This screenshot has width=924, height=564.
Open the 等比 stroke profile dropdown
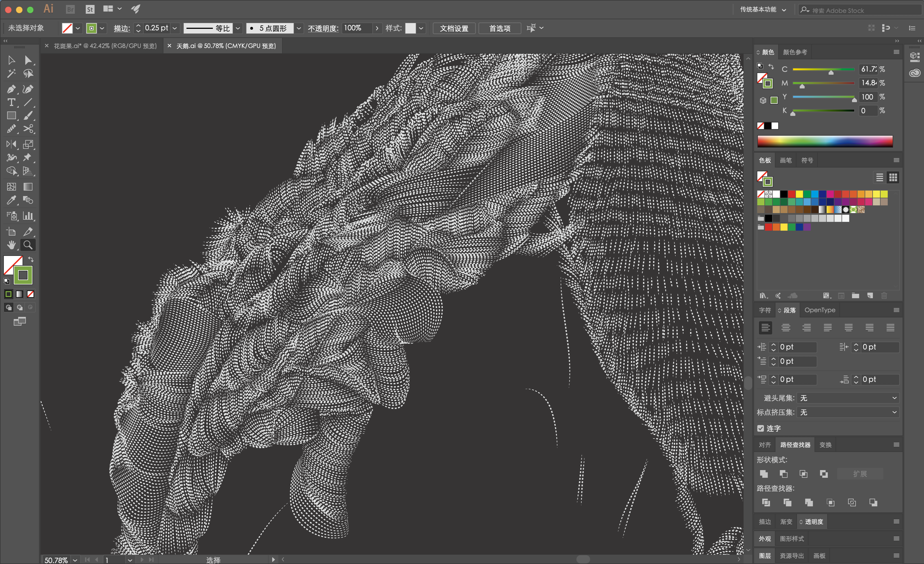238,28
